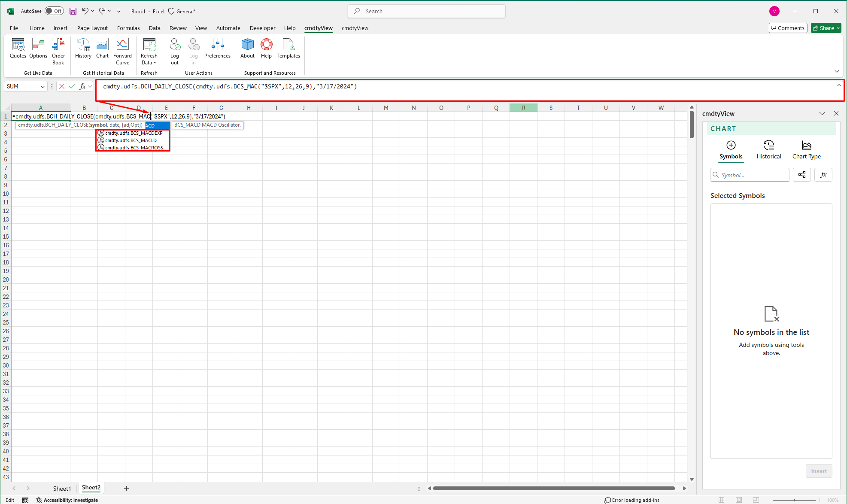The width and height of the screenshot is (847, 504).
Task: Switch to the Developer ribbon tab
Action: 263,28
